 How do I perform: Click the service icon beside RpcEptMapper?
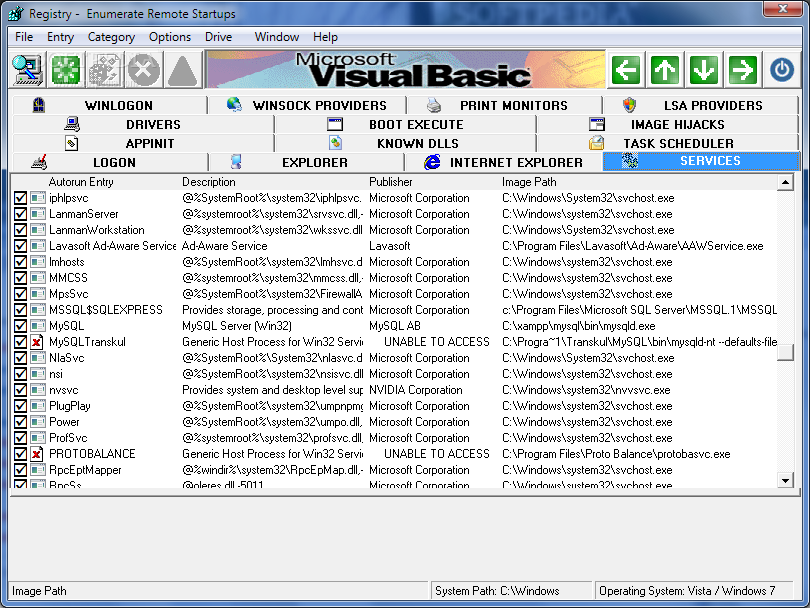tap(37, 470)
